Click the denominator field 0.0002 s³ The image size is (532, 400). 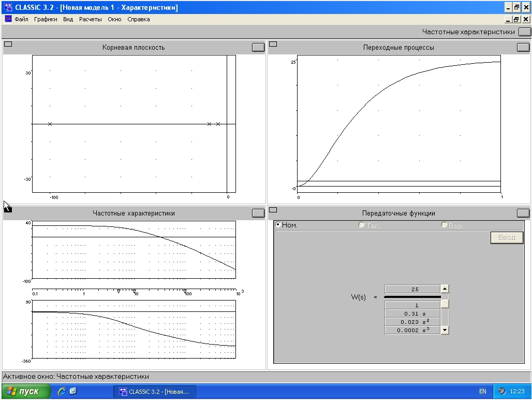pos(412,330)
